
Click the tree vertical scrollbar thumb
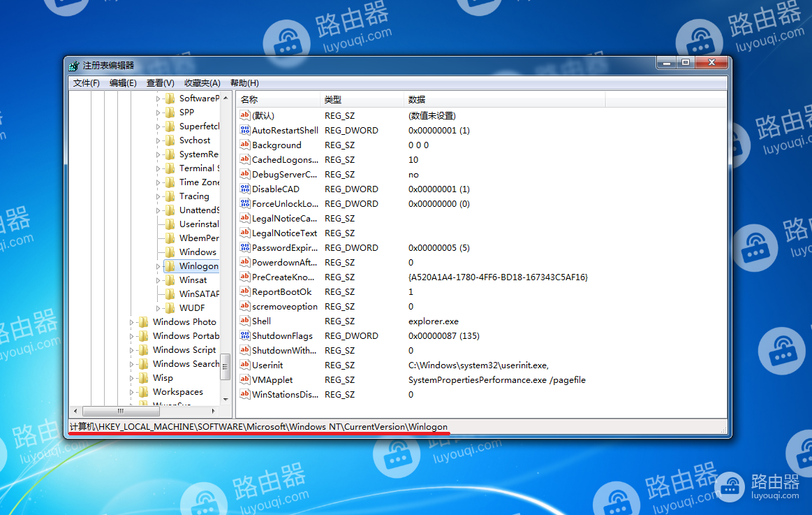coord(226,367)
